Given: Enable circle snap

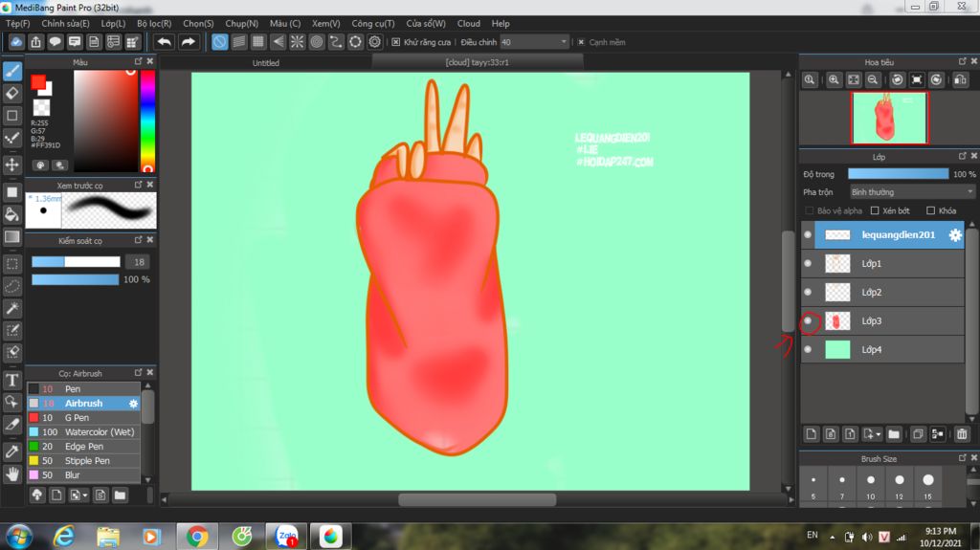Looking at the screenshot, I should (316, 42).
